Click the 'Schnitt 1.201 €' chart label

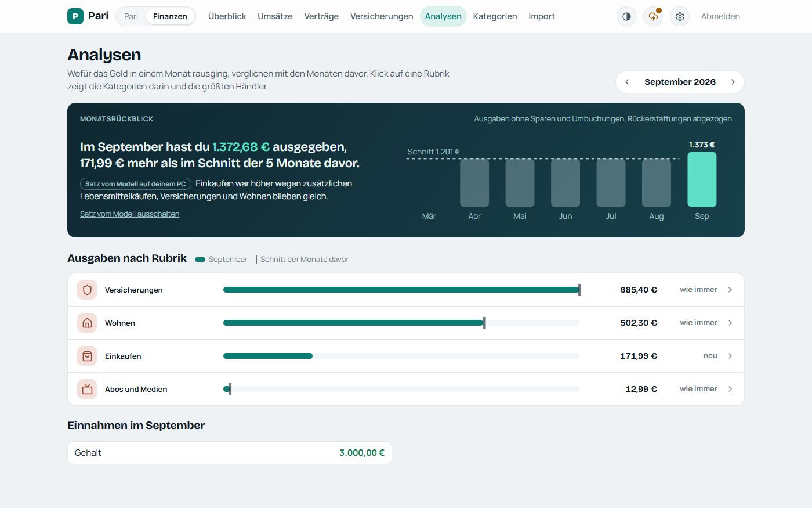[434, 152]
